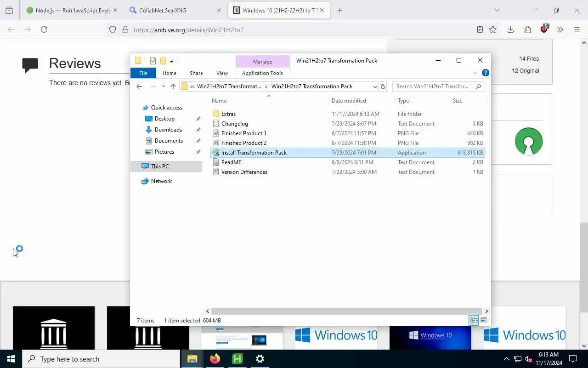Switch to the Node.js browser tab
588x368 pixels.
(x=73, y=10)
